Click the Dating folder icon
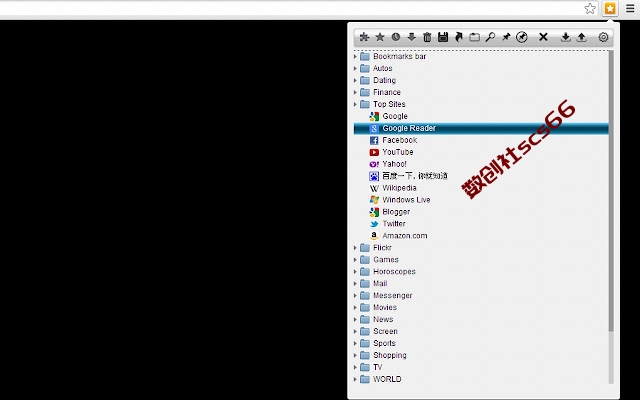 pyautogui.click(x=365, y=80)
